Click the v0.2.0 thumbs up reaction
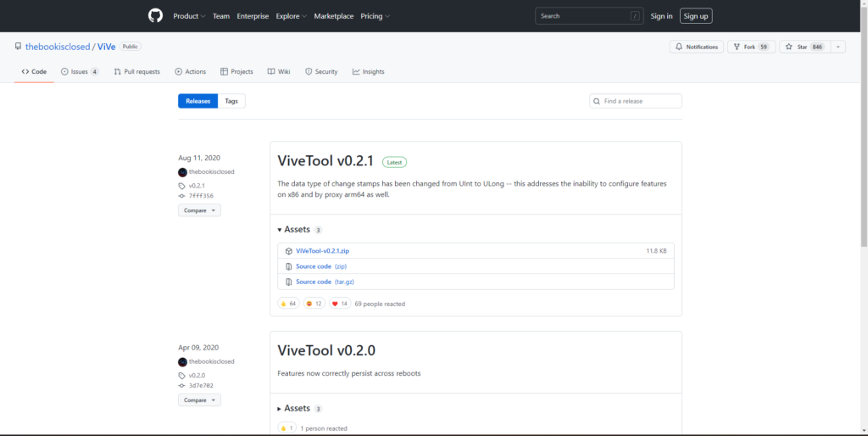The width and height of the screenshot is (868, 436). pyautogui.click(x=287, y=428)
